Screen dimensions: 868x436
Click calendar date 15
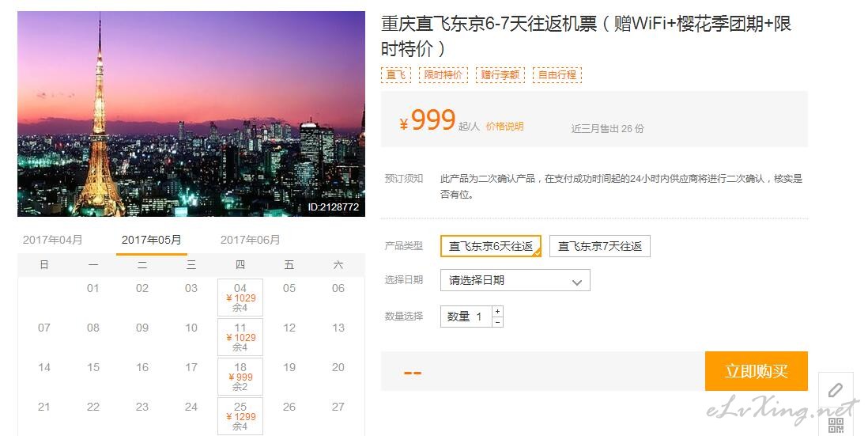(93, 367)
